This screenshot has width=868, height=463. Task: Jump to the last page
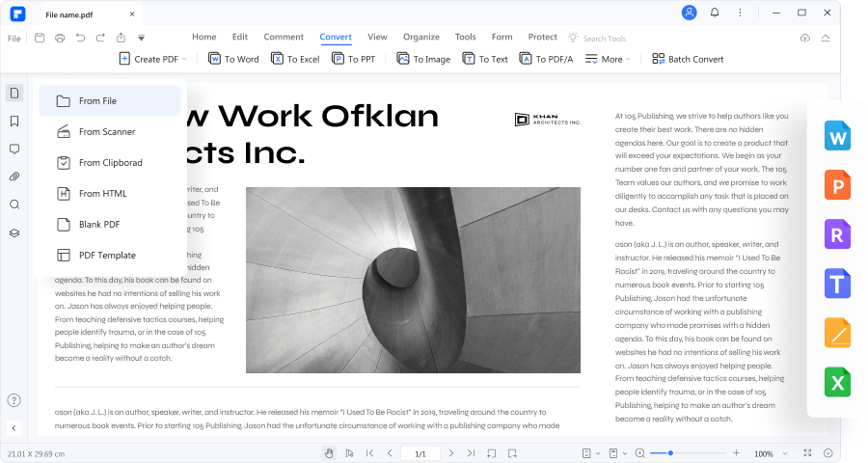tap(471, 453)
